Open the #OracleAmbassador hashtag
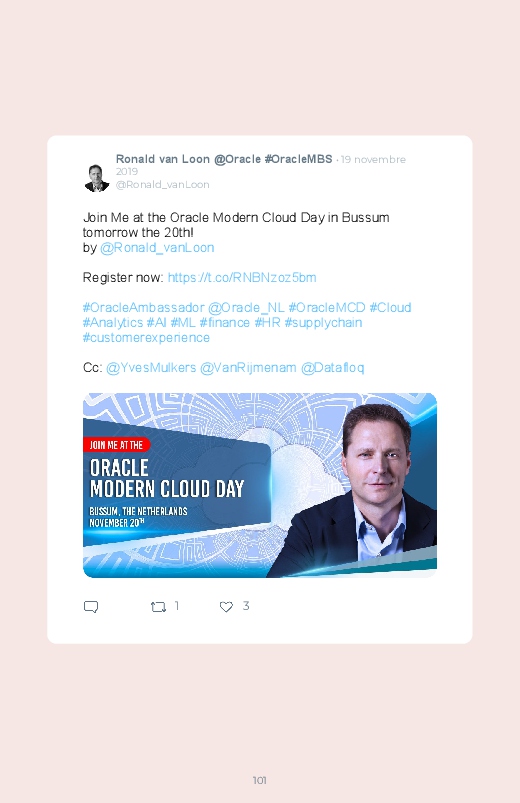Screen dimensions: 520x803 click(143, 308)
